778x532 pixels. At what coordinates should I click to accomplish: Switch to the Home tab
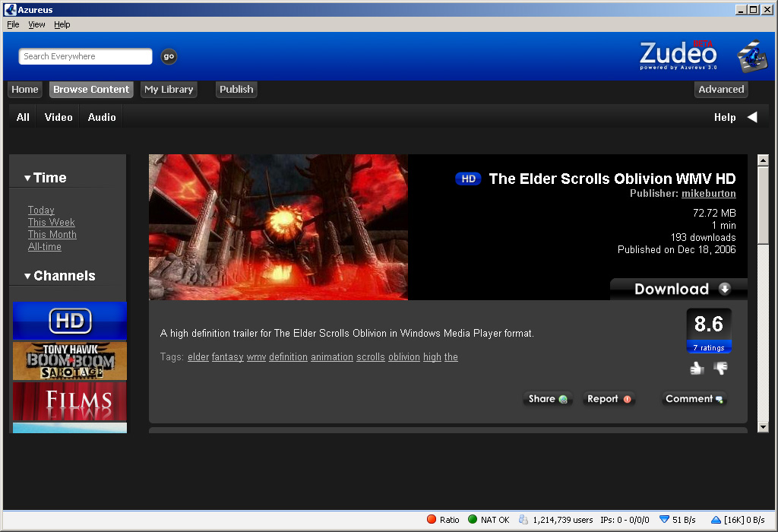[25, 90]
